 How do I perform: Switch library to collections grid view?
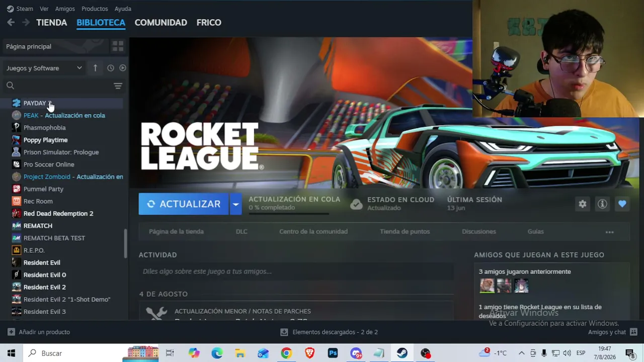pyautogui.click(x=118, y=46)
